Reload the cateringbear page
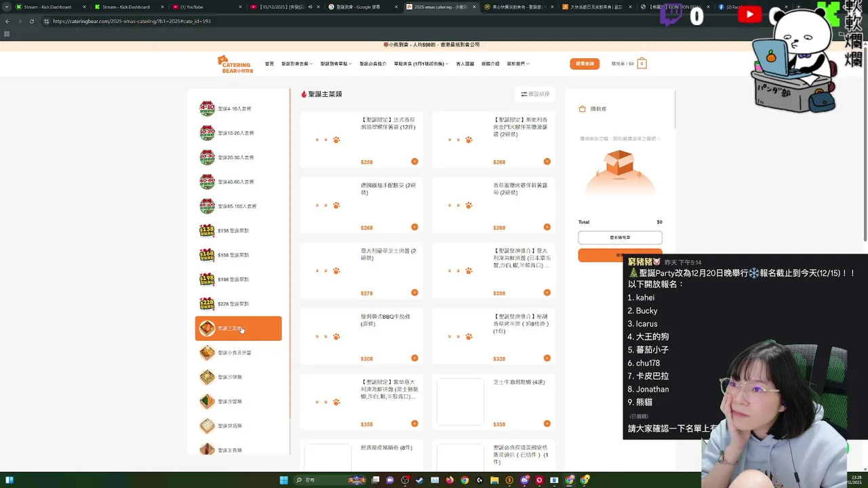 [31, 21]
